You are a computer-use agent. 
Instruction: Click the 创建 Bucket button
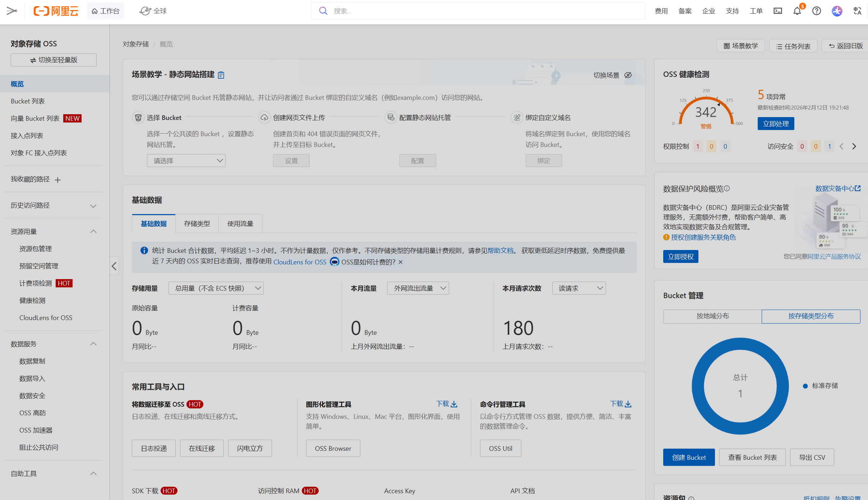689,457
